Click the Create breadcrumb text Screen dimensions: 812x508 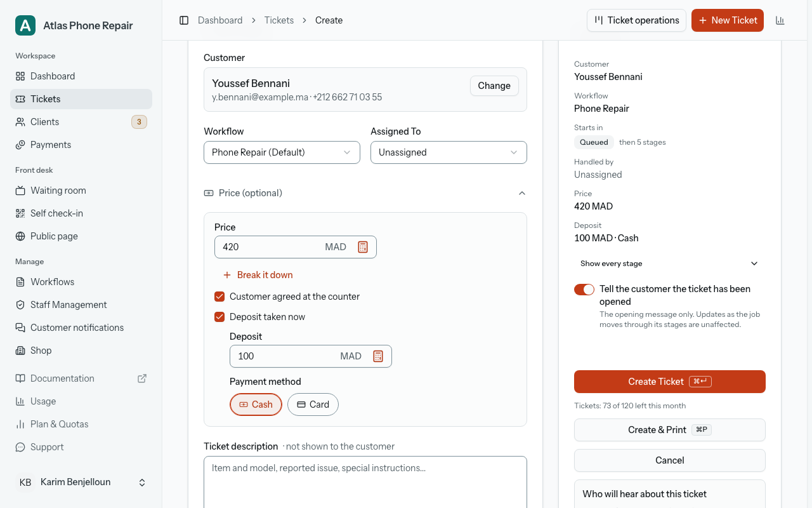pos(329,20)
